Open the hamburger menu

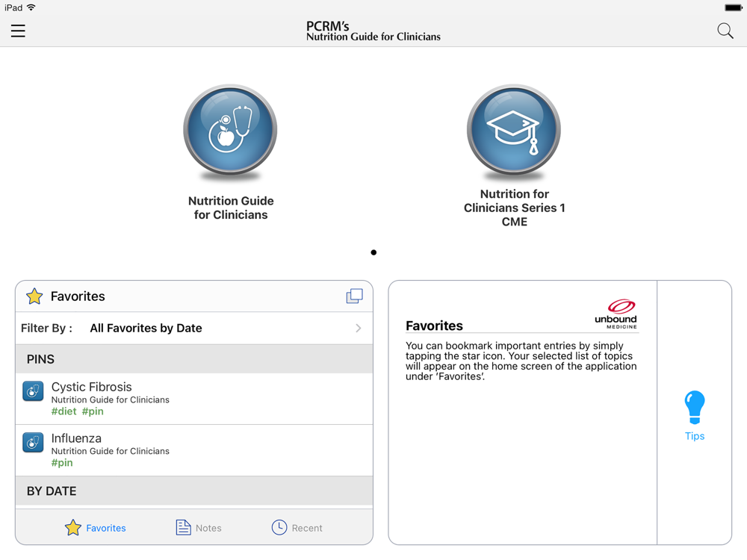coord(18,31)
